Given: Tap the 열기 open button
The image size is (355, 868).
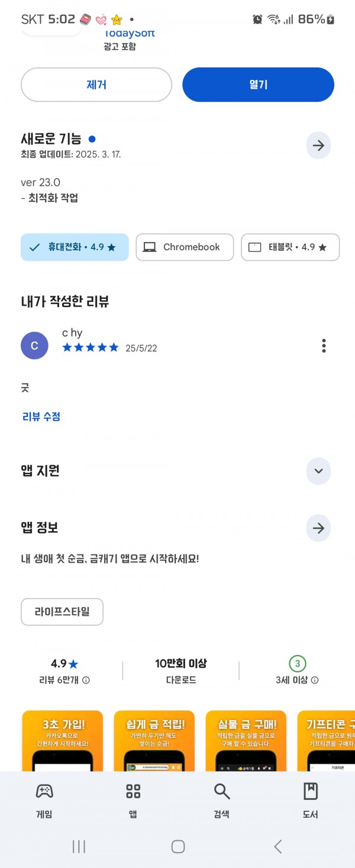Looking at the screenshot, I should pos(258,85).
